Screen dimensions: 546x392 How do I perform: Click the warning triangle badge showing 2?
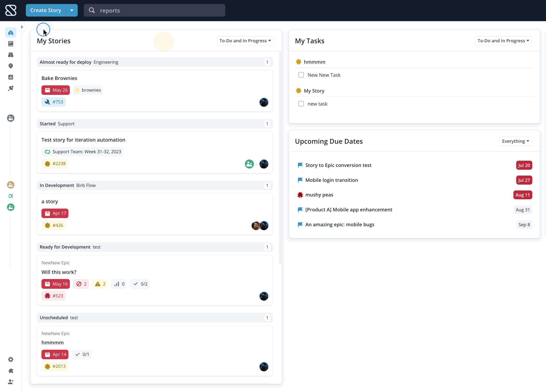click(100, 284)
